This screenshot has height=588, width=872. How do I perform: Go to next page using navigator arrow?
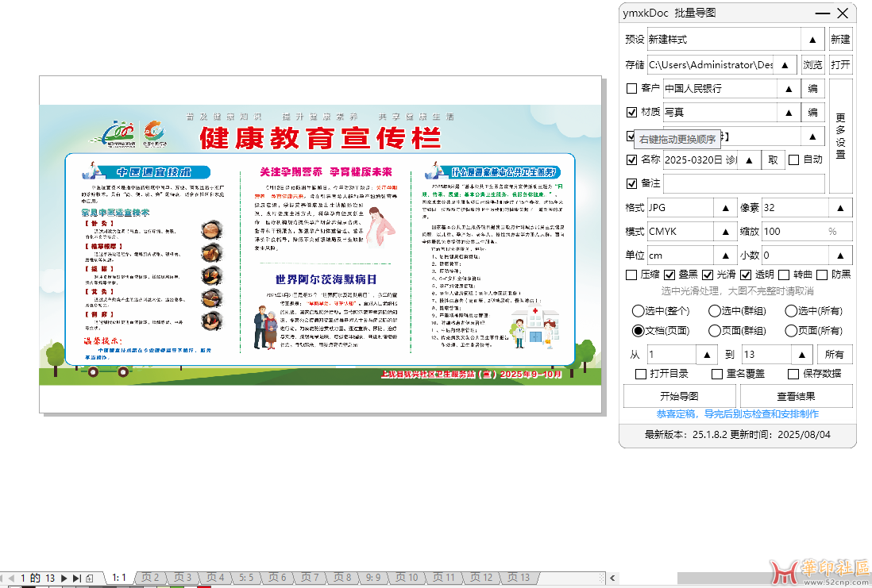(x=64, y=578)
